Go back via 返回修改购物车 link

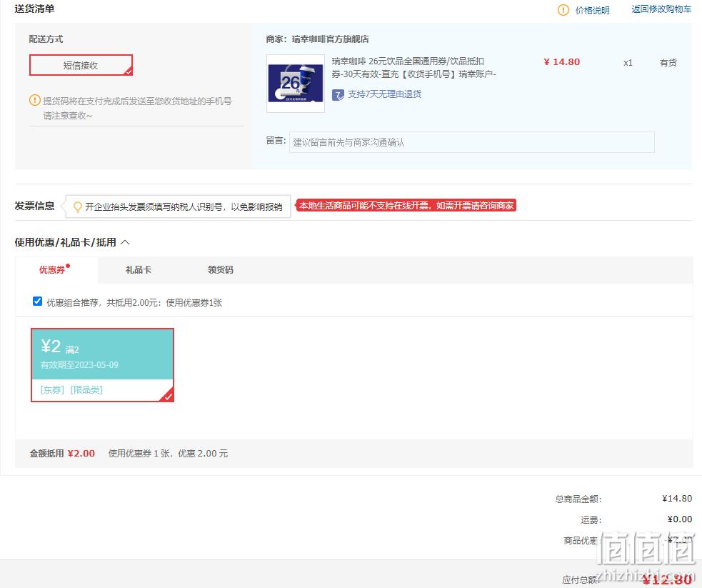[x=661, y=9]
